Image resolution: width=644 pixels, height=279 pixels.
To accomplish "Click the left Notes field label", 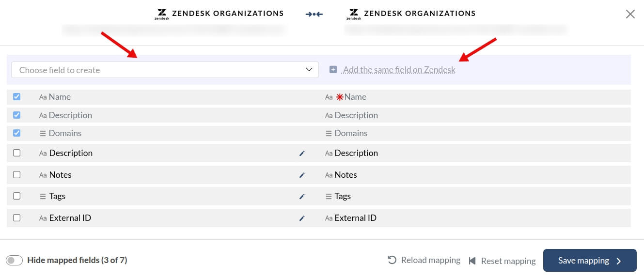I will point(61,175).
